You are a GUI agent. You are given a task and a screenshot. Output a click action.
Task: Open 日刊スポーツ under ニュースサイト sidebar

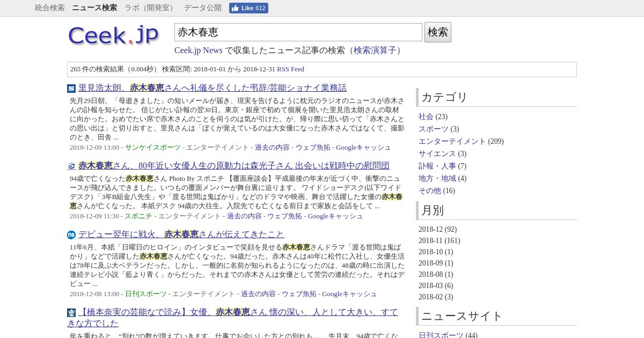coord(441,335)
